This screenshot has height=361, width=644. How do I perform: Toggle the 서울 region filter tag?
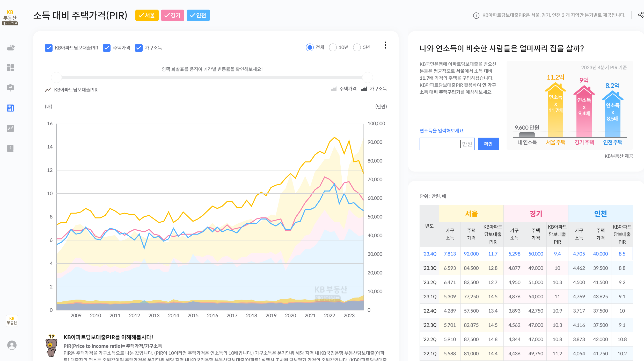point(147,15)
